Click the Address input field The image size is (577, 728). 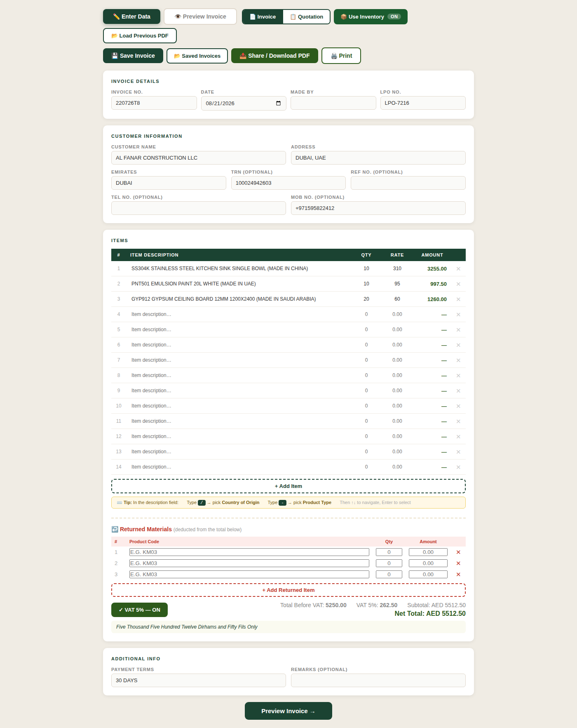[378, 158]
